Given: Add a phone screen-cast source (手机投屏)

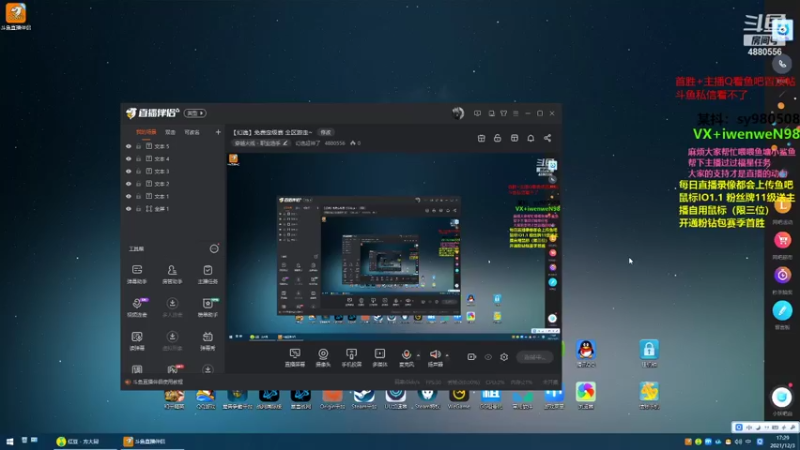Looking at the screenshot, I should [x=352, y=357].
